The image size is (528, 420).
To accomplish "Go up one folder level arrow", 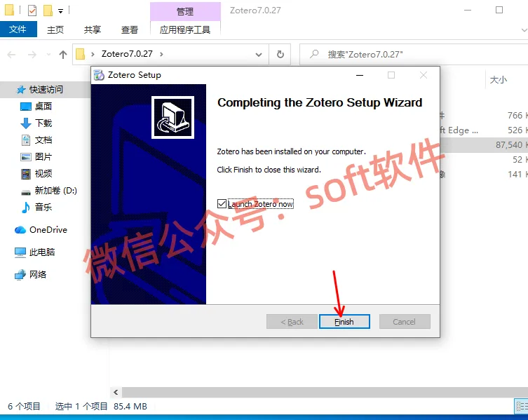I will [63, 54].
